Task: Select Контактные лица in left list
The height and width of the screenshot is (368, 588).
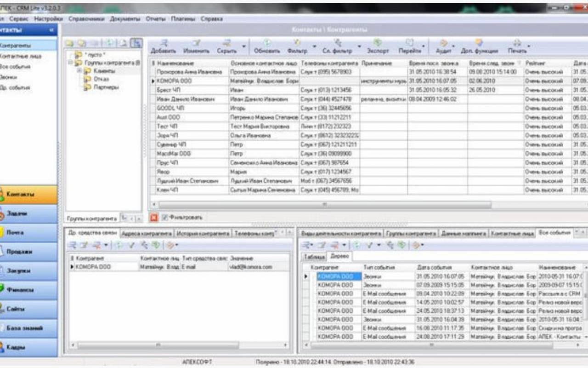Action: [x=21, y=56]
